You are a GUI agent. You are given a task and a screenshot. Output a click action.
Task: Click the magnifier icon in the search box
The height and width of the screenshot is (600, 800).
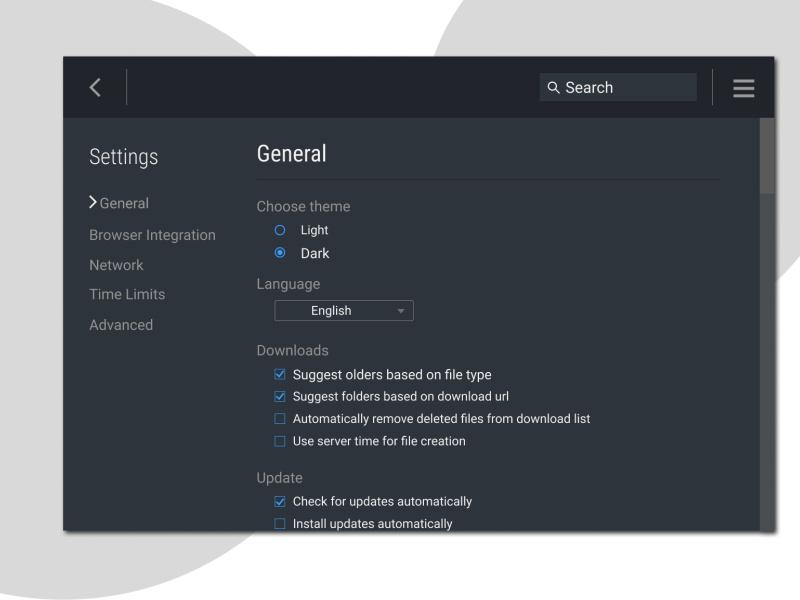(x=554, y=87)
